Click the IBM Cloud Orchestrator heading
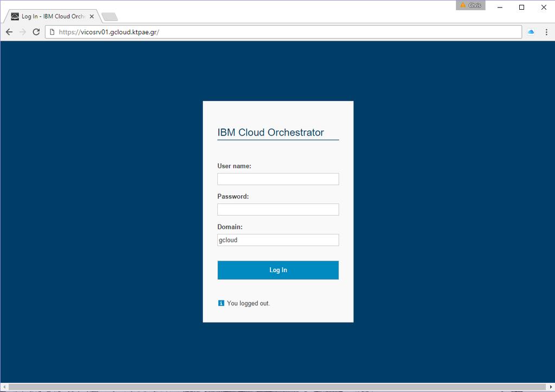The height and width of the screenshot is (392, 555). [270, 132]
